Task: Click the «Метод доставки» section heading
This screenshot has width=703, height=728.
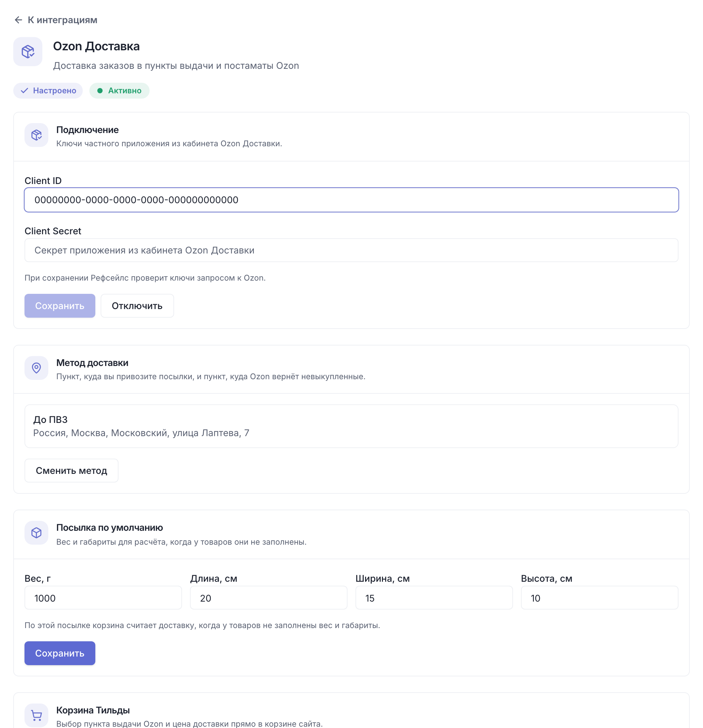Action: coord(92,363)
